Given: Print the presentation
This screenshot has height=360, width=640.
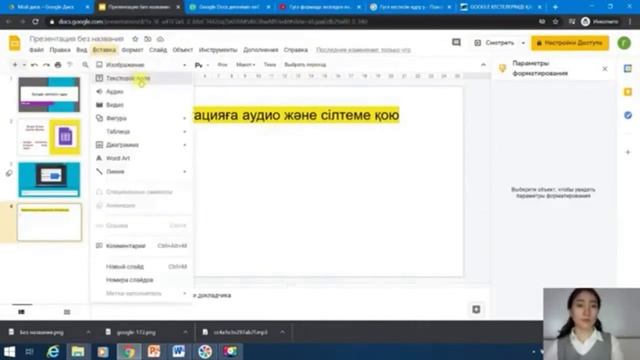Looking at the screenshot, I should click(x=58, y=64).
